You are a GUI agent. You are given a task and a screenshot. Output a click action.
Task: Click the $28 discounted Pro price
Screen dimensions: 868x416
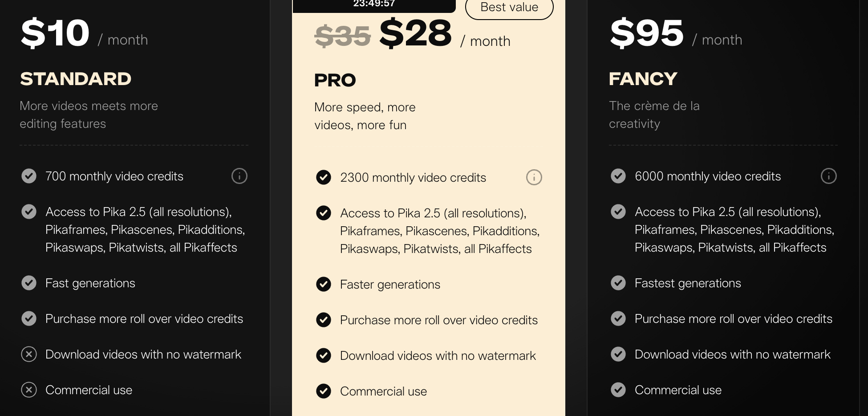point(415,33)
